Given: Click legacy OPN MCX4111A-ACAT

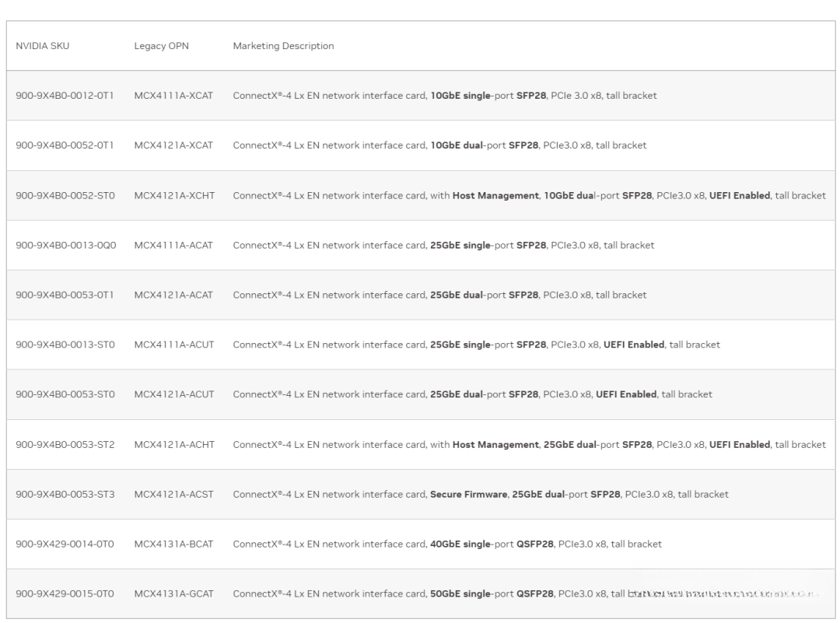Looking at the screenshot, I should tap(173, 245).
